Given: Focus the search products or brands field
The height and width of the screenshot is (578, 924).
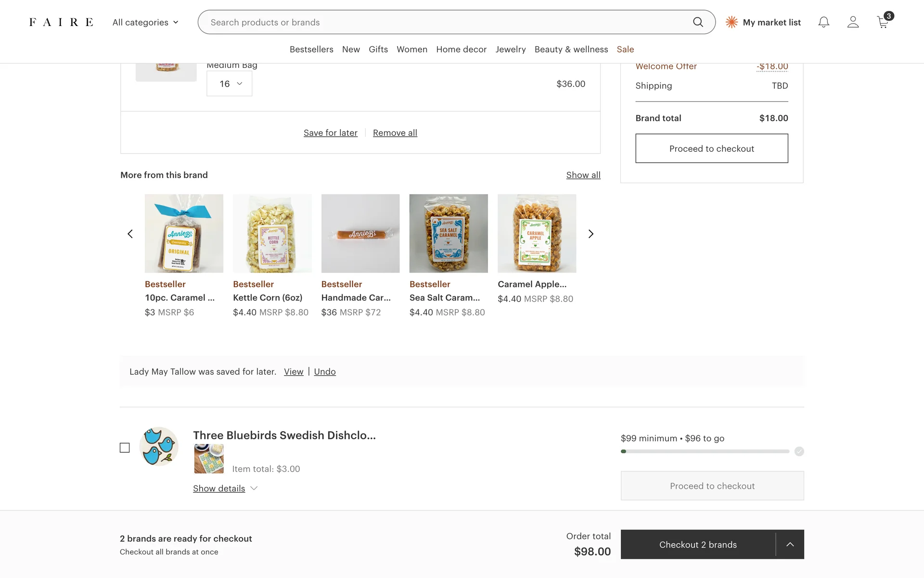Looking at the screenshot, I should click(x=448, y=22).
